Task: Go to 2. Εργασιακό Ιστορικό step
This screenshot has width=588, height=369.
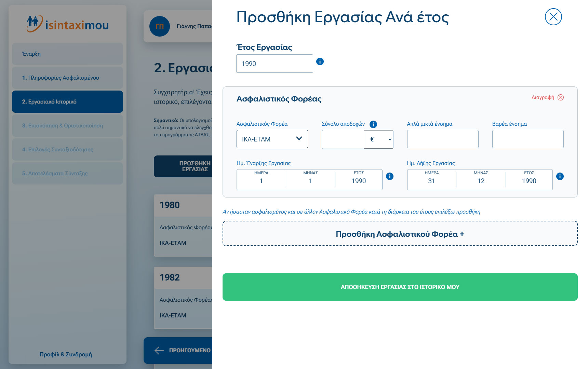Action: [67, 102]
